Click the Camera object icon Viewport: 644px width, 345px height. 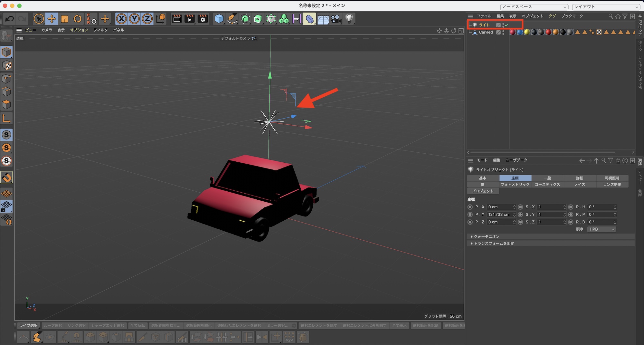click(336, 19)
